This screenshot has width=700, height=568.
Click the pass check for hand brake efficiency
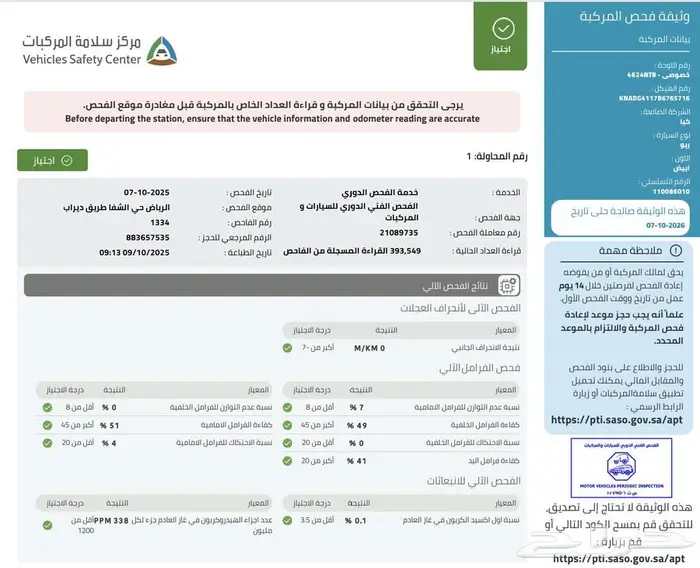[x=300, y=461]
